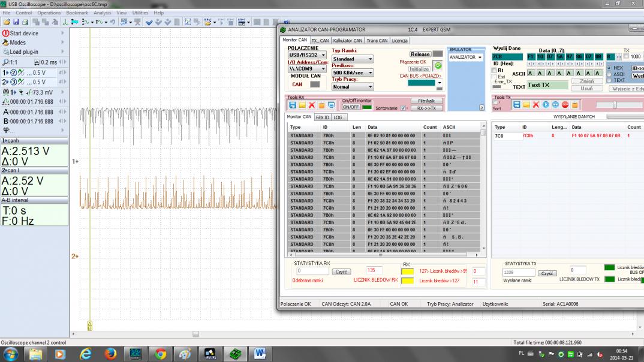
Task: Click the blue play icon in Tools TX
Action: 546,105
